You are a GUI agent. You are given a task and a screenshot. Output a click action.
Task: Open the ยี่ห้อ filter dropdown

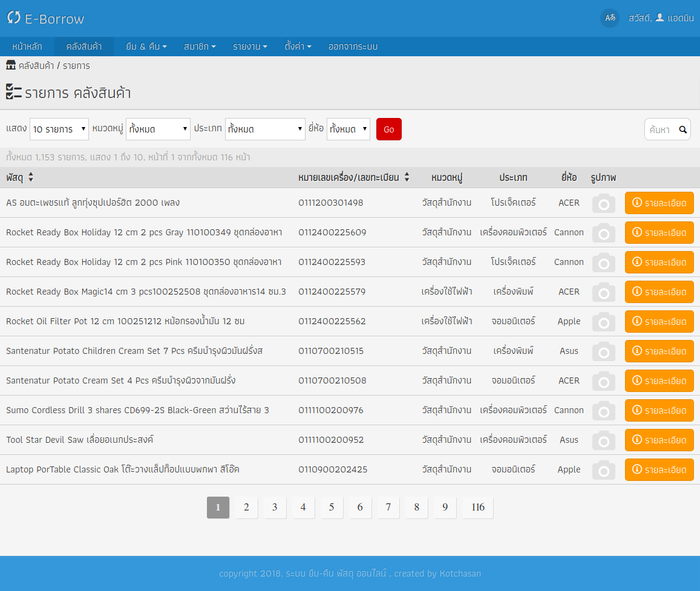pyautogui.click(x=348, y=129)
